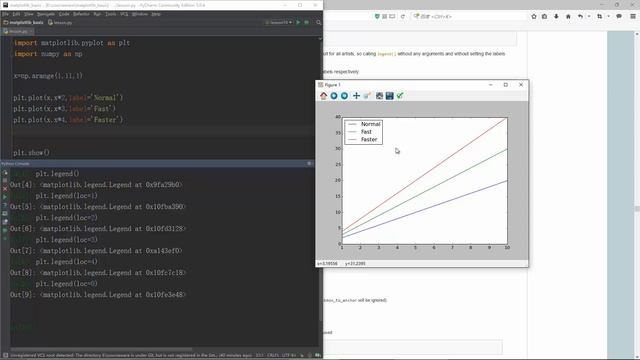The height and width of the screenshot is (360, 640).
Task: Click the Home reset-view icon in Figure 1
Action: [324, 96]
